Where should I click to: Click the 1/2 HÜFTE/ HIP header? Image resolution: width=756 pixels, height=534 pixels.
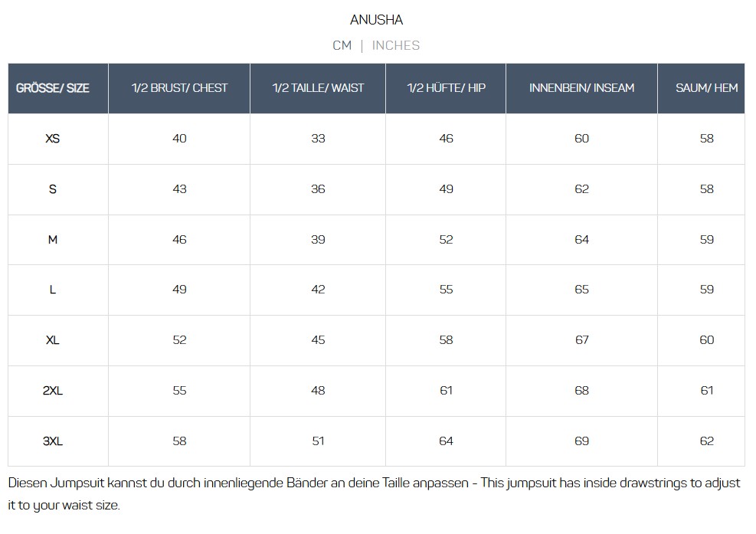pos(446,88)
